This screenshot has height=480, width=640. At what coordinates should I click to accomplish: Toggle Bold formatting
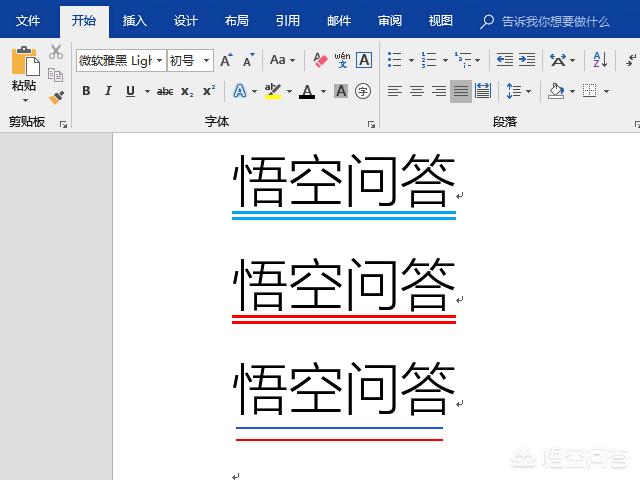pos(86,91)
